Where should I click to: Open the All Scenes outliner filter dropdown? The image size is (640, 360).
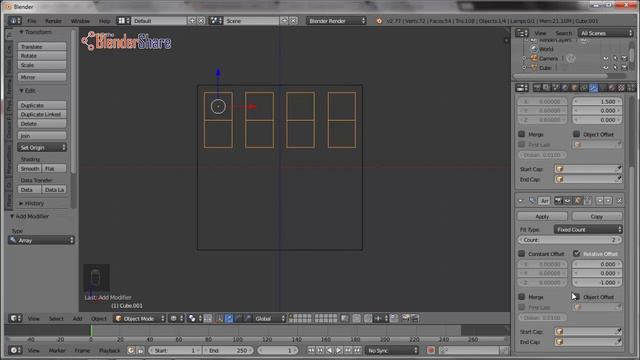605,33
